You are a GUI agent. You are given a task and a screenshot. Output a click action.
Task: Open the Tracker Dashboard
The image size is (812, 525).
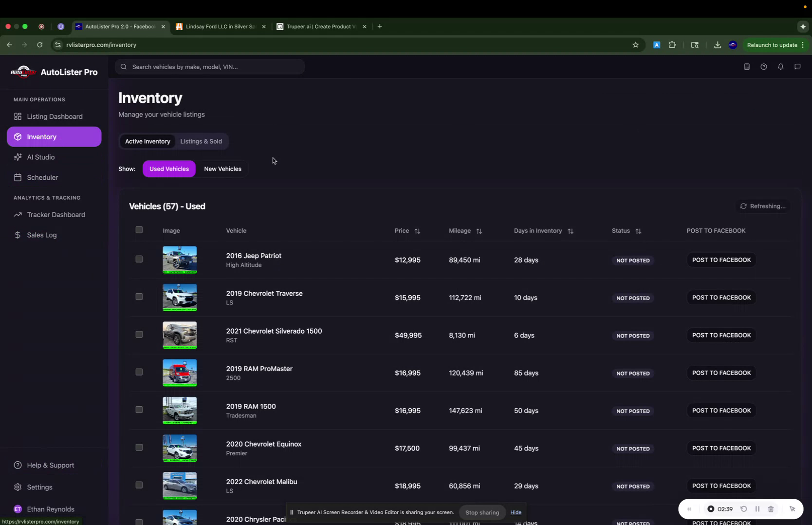coord(55,214)
